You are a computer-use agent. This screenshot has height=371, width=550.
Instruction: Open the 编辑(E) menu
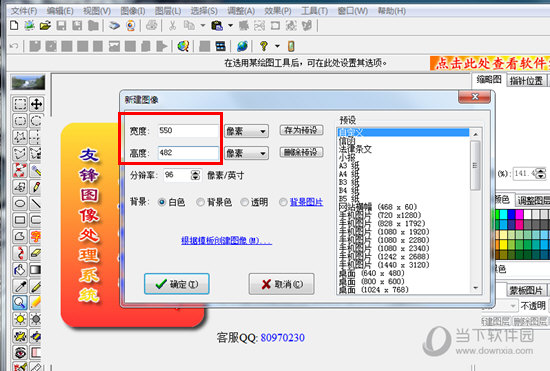click(x=60, y=11)
